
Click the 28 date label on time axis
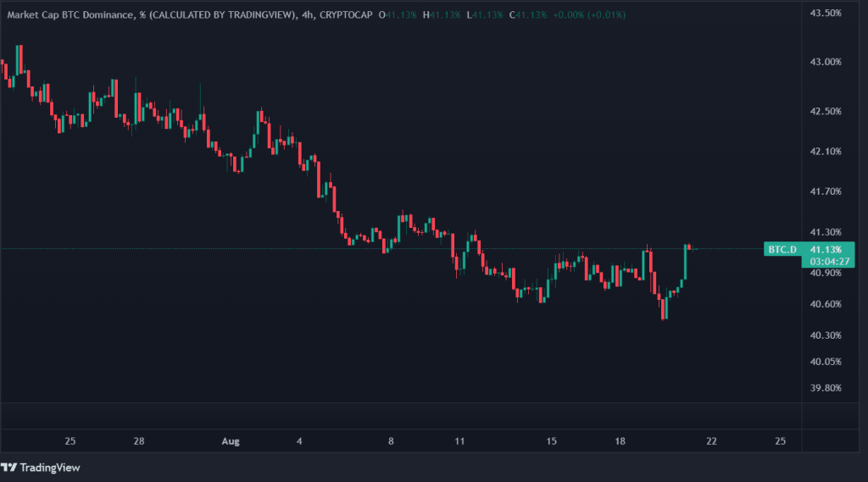[139, 441]
